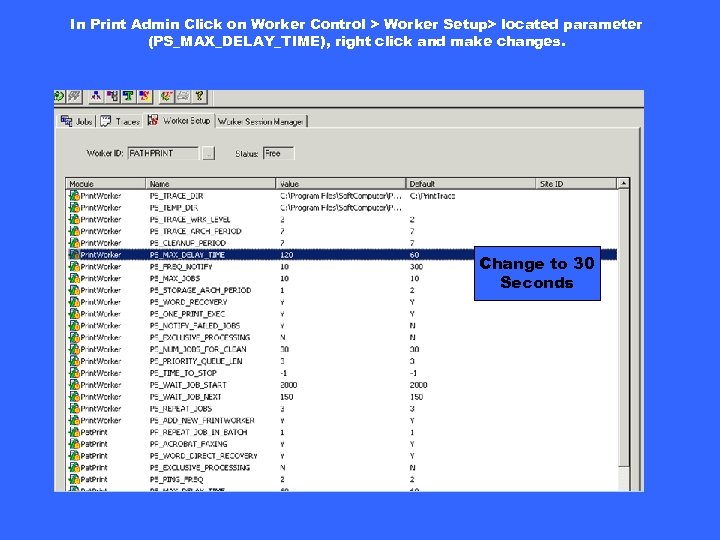Sort by the Name column header
The width and height of the screenshot is (720, 540).
coord(211,184)
